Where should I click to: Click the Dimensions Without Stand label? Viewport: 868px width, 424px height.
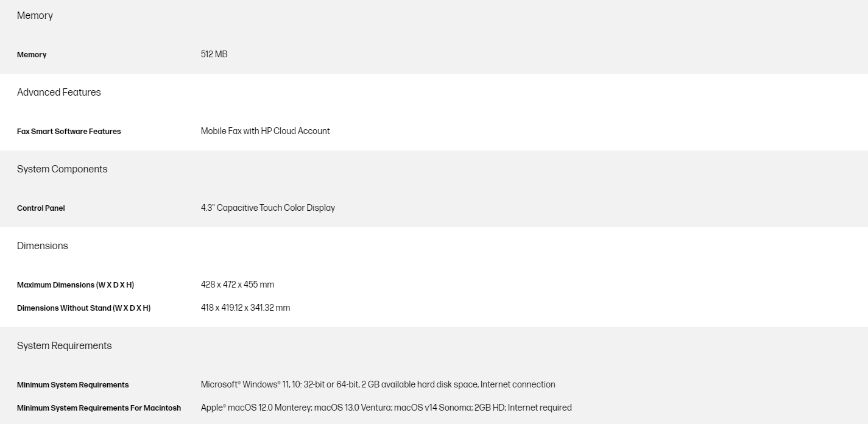coord(83,308)
